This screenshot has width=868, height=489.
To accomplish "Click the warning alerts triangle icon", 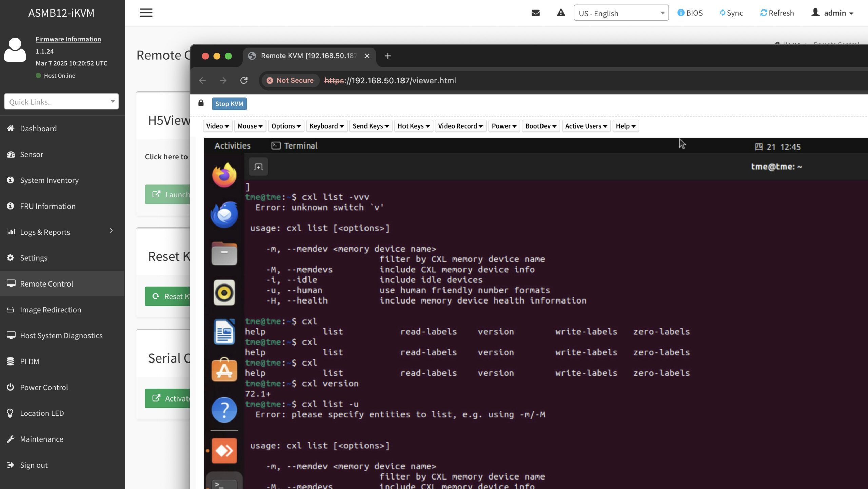I will [561, 13].
